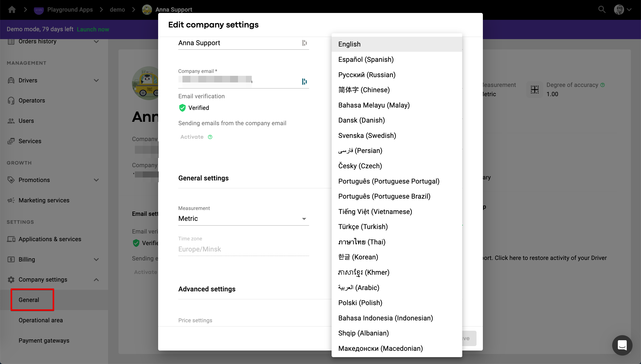Viewport: 641px width, 364px height.
Task: Click the Activate help question icon
Action: (210, 137)
